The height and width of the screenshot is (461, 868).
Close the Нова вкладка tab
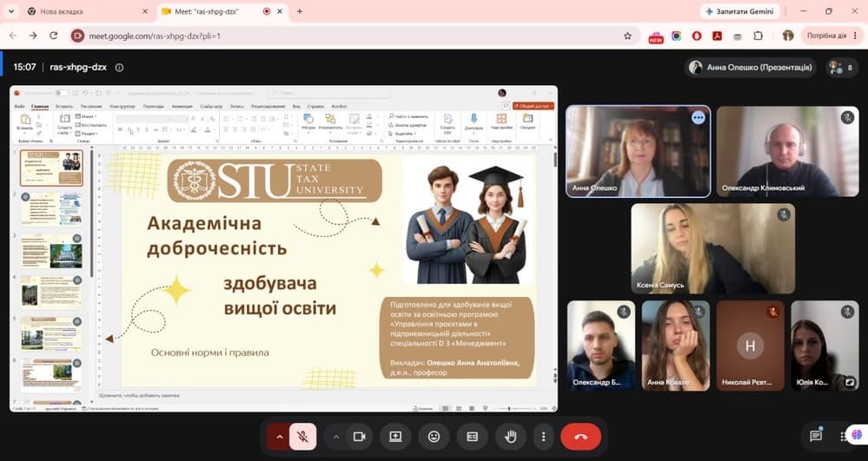pyautogui.click(x=145, y=11)
